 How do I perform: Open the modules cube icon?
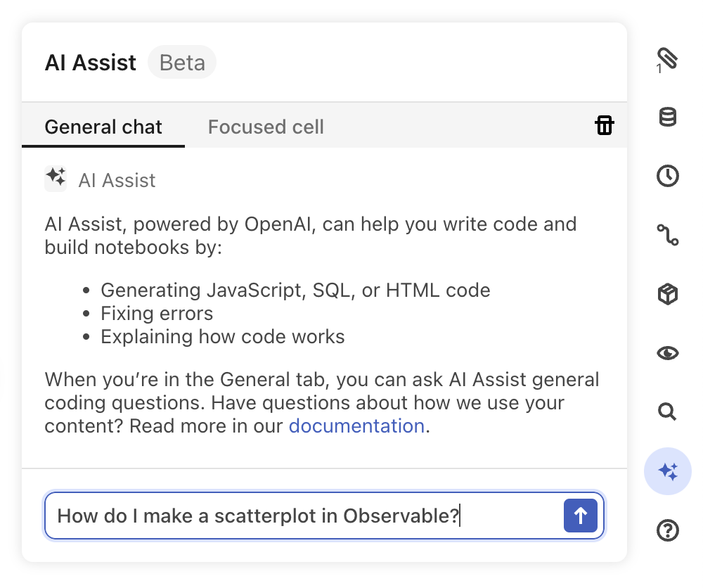666,295
